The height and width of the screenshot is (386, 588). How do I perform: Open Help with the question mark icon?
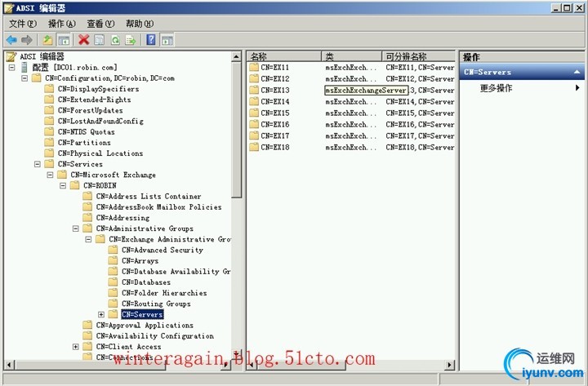point(151,40)
